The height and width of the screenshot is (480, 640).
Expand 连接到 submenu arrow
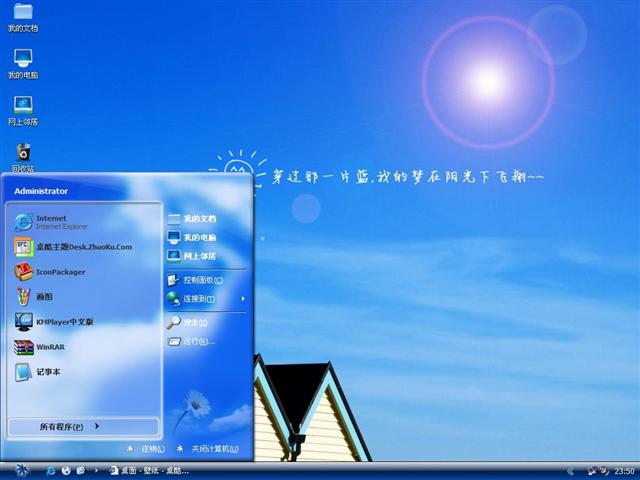[x=243, y=299]
